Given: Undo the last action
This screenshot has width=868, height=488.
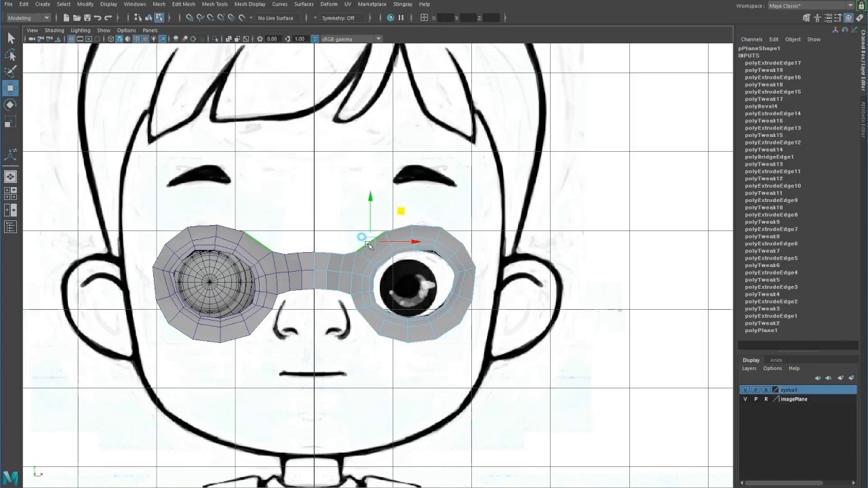Looking at the screenshot, I should click(x=98, y=18).
